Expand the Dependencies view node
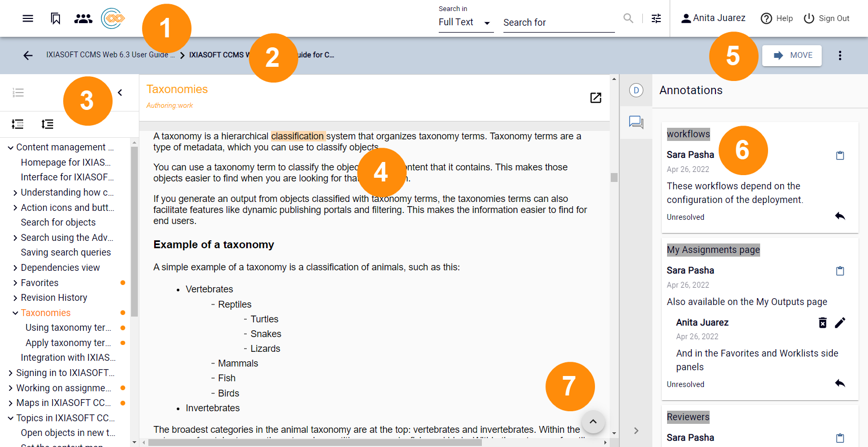This screenshot has width=868, height=447. click(x=15, y=268)
